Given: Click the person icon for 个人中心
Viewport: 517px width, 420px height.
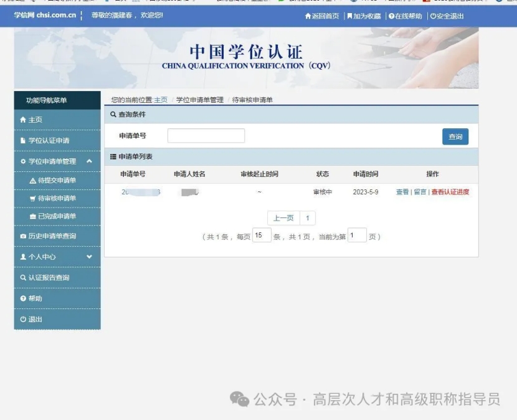Looking at the screenshot, I should coord(23,257).
